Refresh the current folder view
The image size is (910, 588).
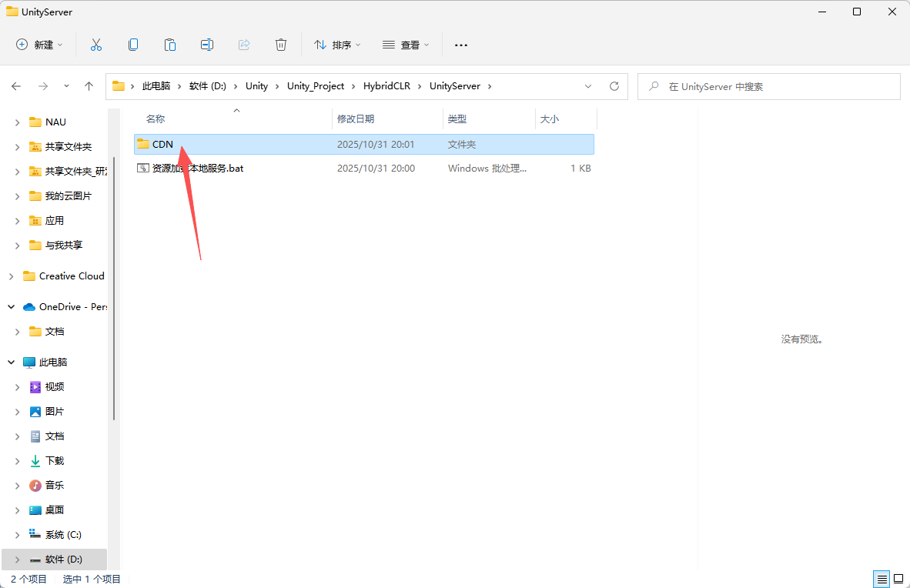click(x=614, y=86)
